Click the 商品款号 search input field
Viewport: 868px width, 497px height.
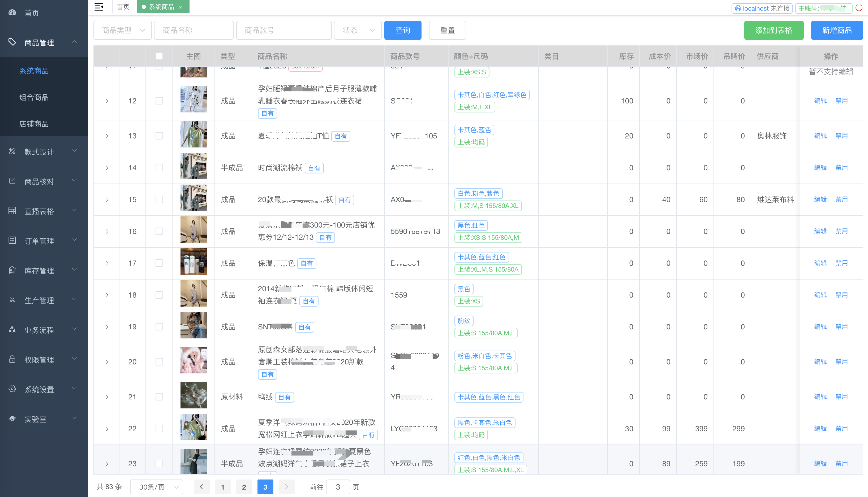[283, 30]
